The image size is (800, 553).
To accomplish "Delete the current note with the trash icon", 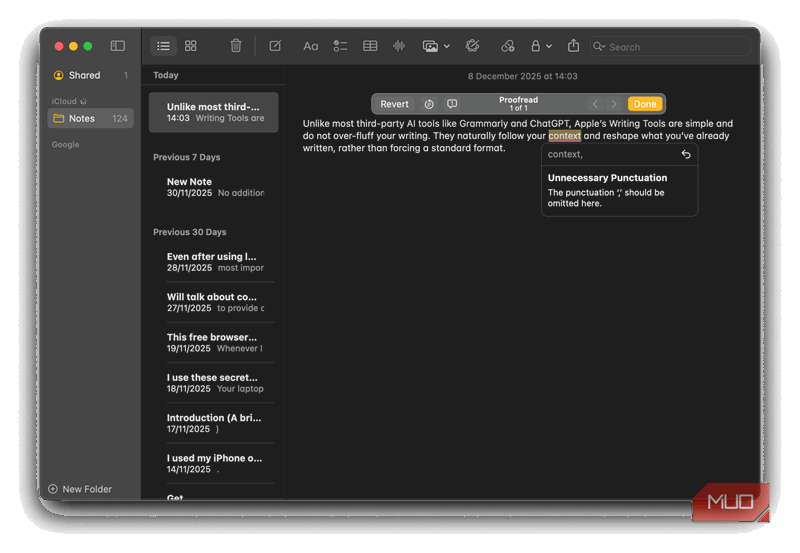I will click(x=236, y=46).
